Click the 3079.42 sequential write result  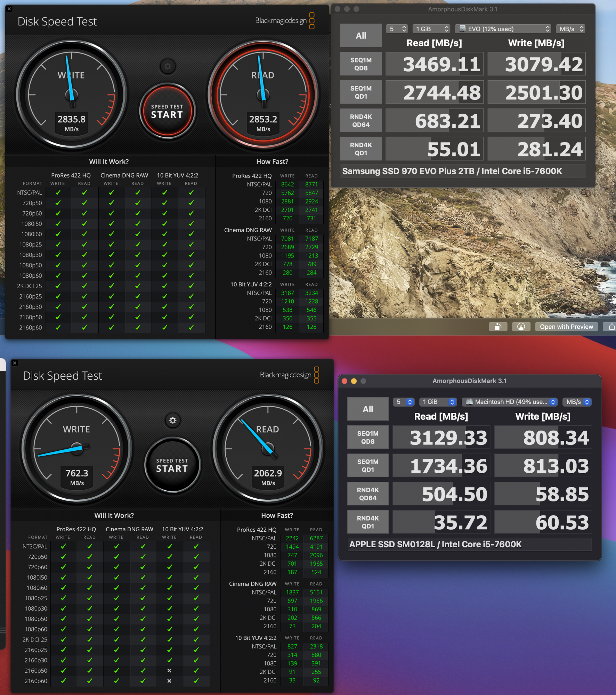point(536,64)
